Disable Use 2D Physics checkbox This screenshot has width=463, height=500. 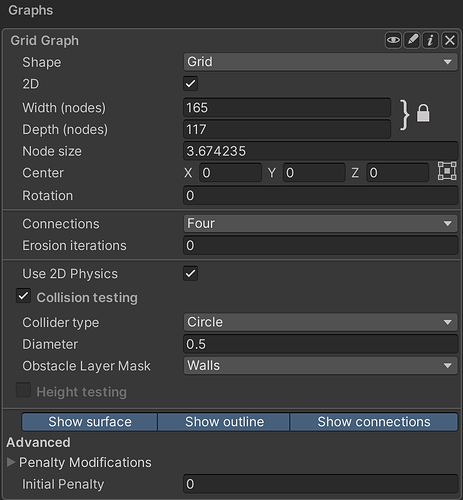[x=190, y=273]
